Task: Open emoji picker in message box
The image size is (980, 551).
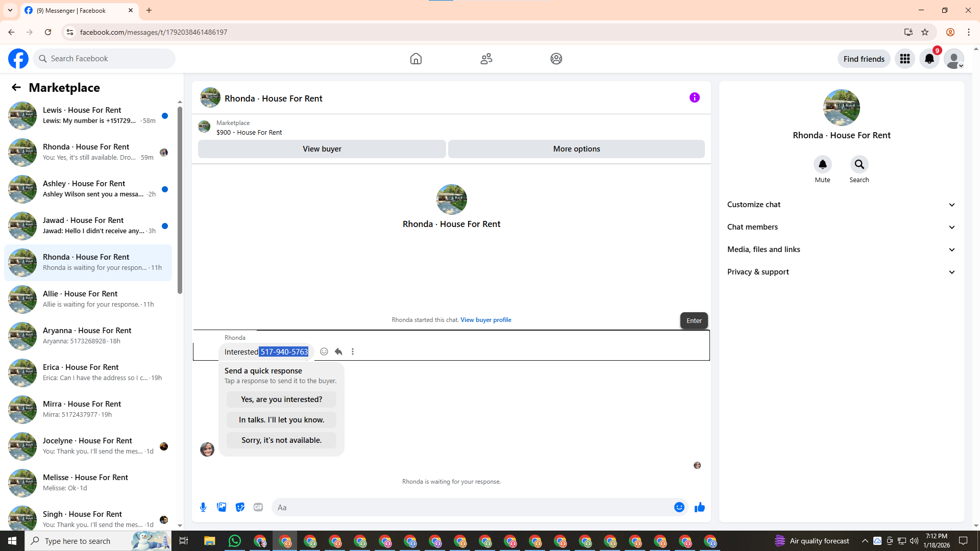Action: pos(679,507)
